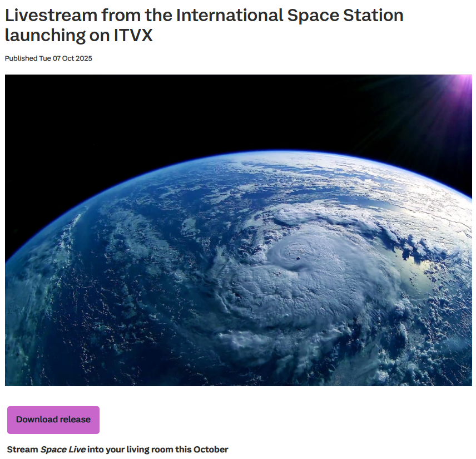Click the word Livestream in the title
Viewport: 476px width, 459px height.
pos(50,15)
